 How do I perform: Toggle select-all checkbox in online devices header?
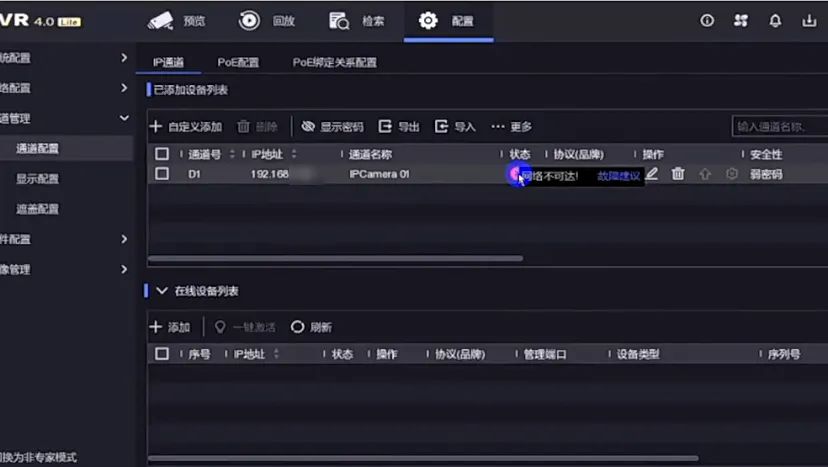[x=162, y=354]
